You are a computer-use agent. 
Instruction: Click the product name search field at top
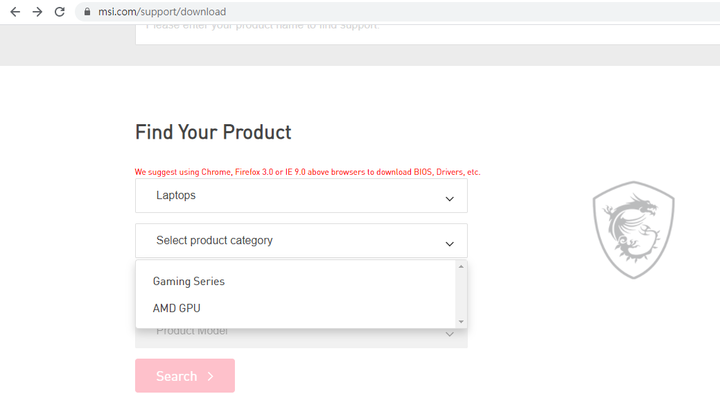point(428,34)
